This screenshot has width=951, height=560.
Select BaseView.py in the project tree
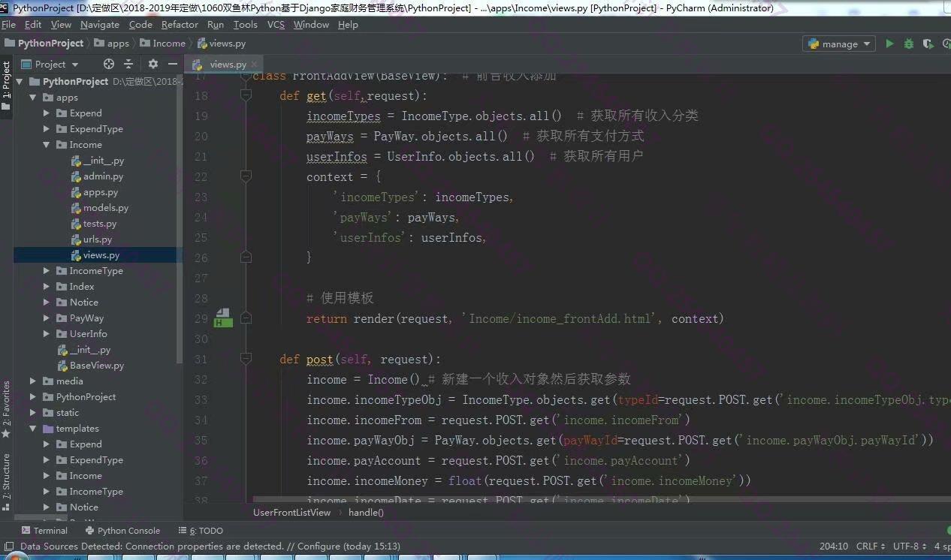(91, 365)
